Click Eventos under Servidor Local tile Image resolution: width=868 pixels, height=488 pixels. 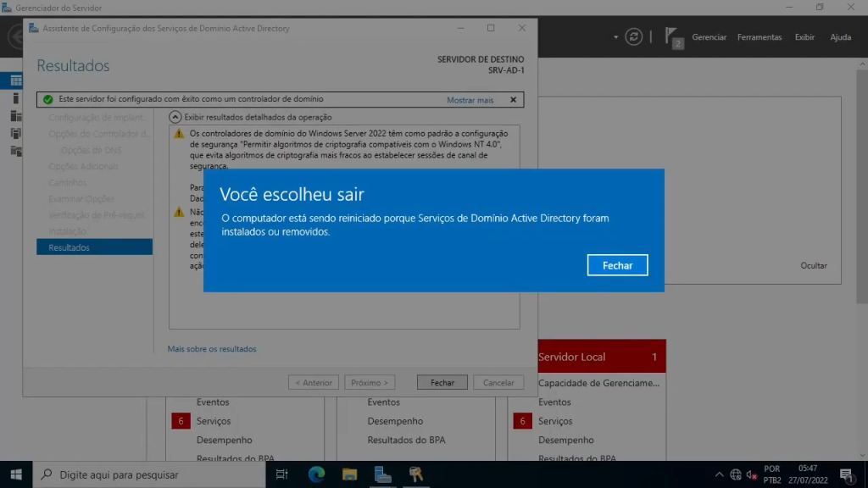click(554, 402)
